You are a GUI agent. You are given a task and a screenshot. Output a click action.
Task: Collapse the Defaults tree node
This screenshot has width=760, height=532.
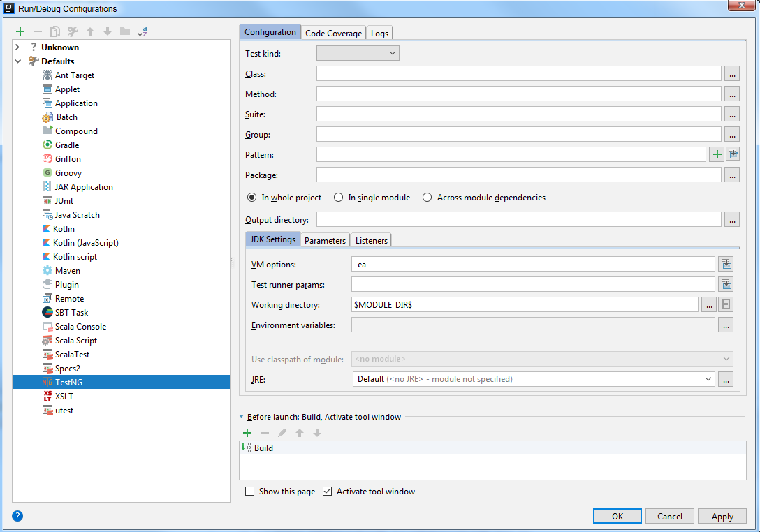pos(18,61)
